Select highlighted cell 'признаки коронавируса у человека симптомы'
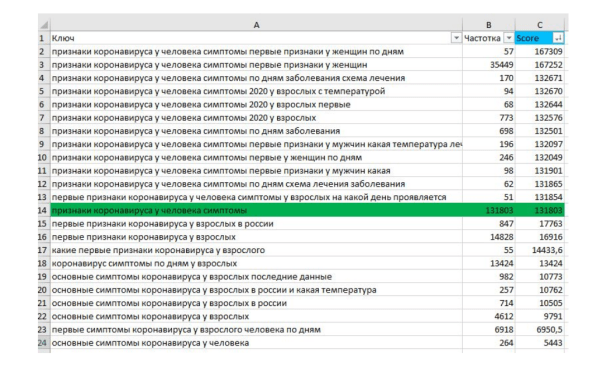Screen dimensions: 600x374 (x=256, y=210)
